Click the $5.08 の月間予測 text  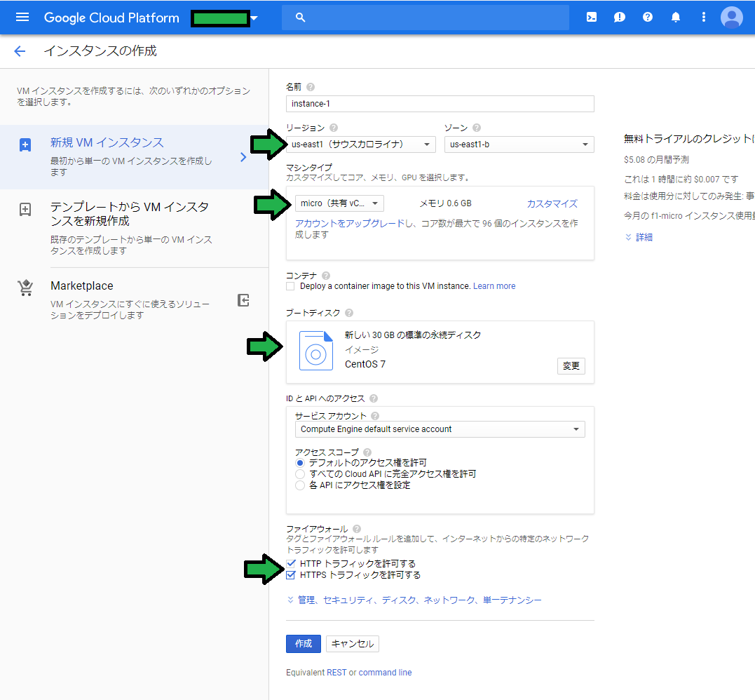(x=656, y=159)
